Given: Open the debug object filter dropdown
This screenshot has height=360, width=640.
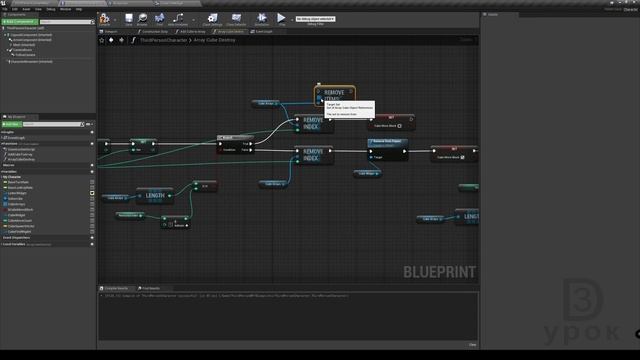Looking at the screenshot, I should tap(316, 19).
